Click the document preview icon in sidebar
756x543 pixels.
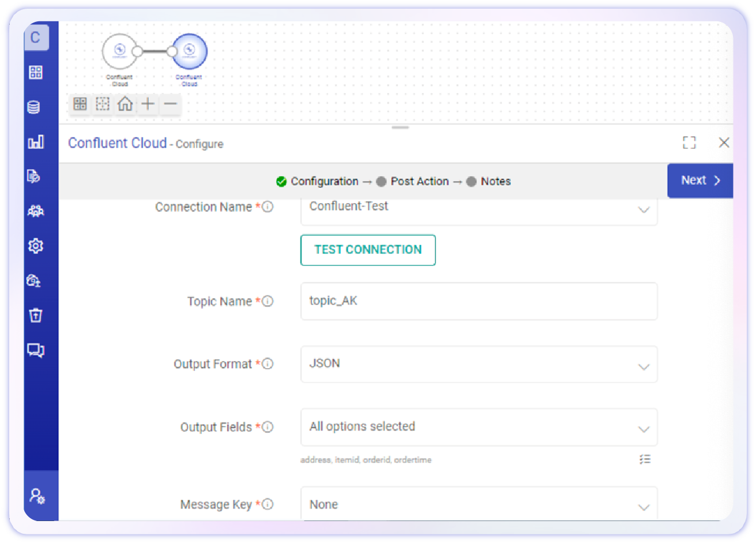pyautogui.click(x=36, y=177)
